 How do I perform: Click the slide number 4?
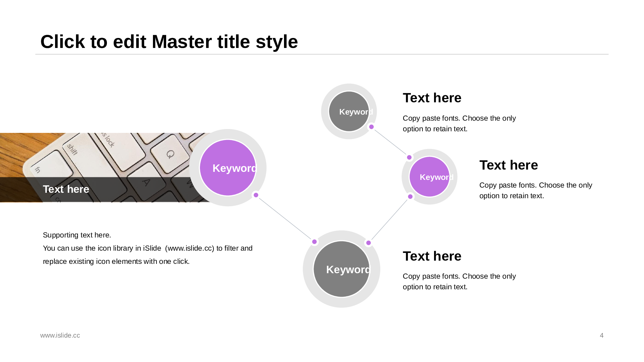click(601, 335)
